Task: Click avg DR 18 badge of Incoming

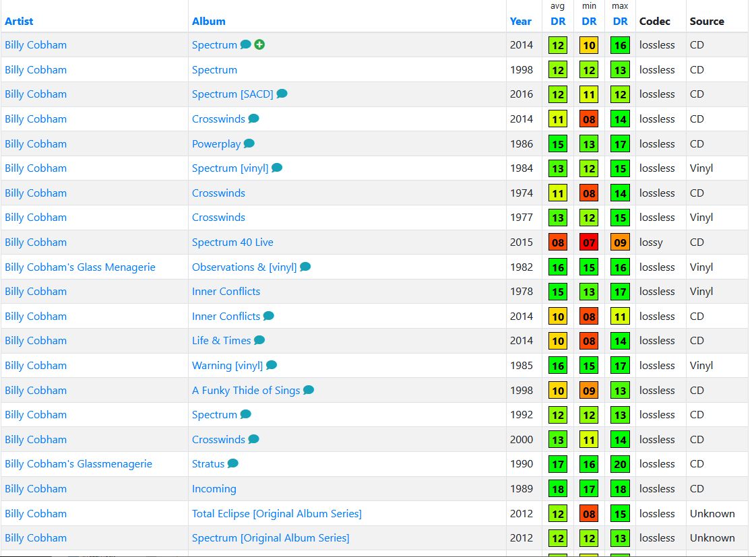Action: pos(558,489)
